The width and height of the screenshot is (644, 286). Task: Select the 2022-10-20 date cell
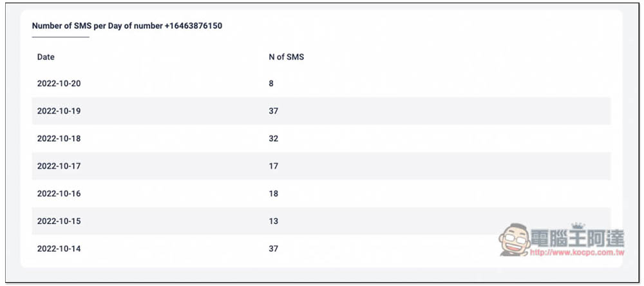coord(59,84)
